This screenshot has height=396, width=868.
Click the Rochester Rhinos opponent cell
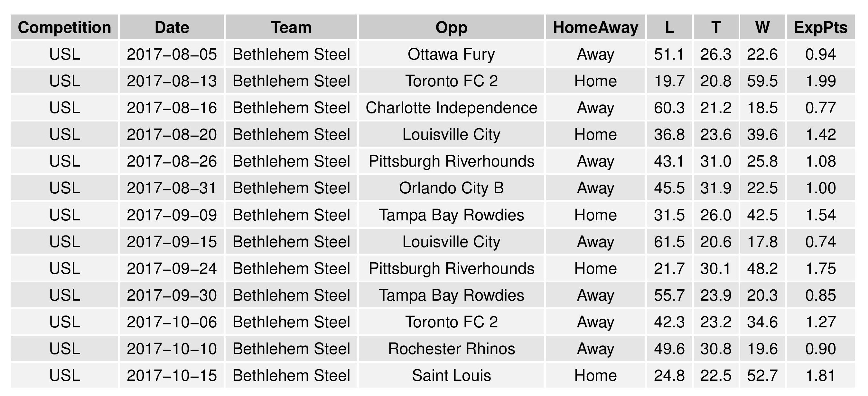451,349
